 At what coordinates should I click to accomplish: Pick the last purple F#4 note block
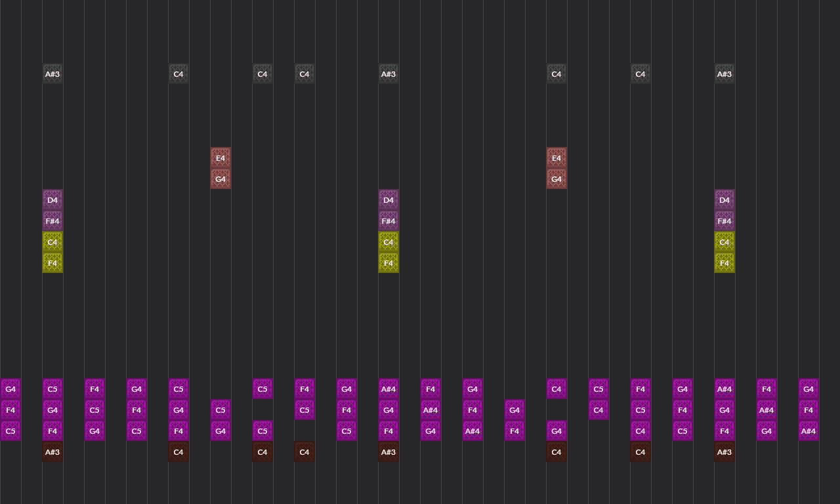pyautogui.click(x=724, y=221)
